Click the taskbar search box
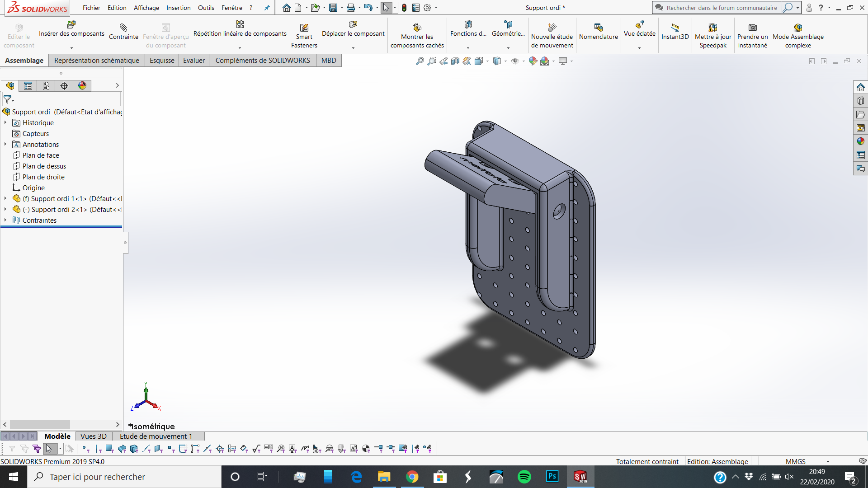The image size is (868, 488). click(124, 477)
